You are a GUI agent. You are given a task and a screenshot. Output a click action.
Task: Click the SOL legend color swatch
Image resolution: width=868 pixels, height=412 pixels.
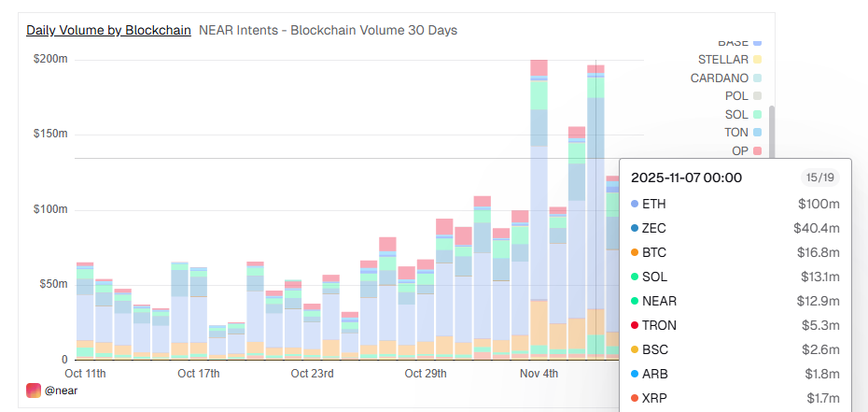tap(758, 115)
